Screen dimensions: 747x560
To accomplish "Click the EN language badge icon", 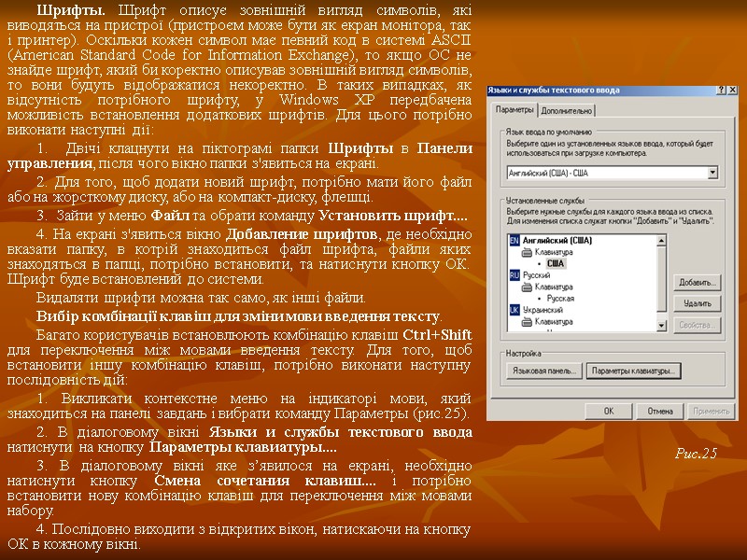I will [x=514, y=241].
